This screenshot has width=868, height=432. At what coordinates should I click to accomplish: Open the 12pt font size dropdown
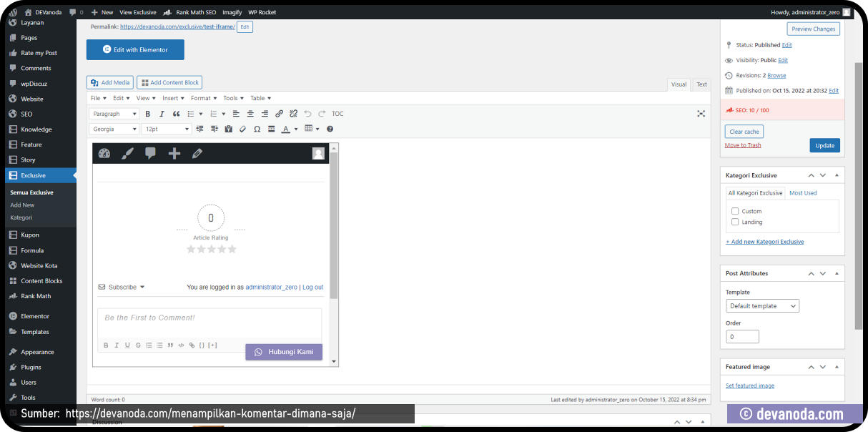[166, 129]
